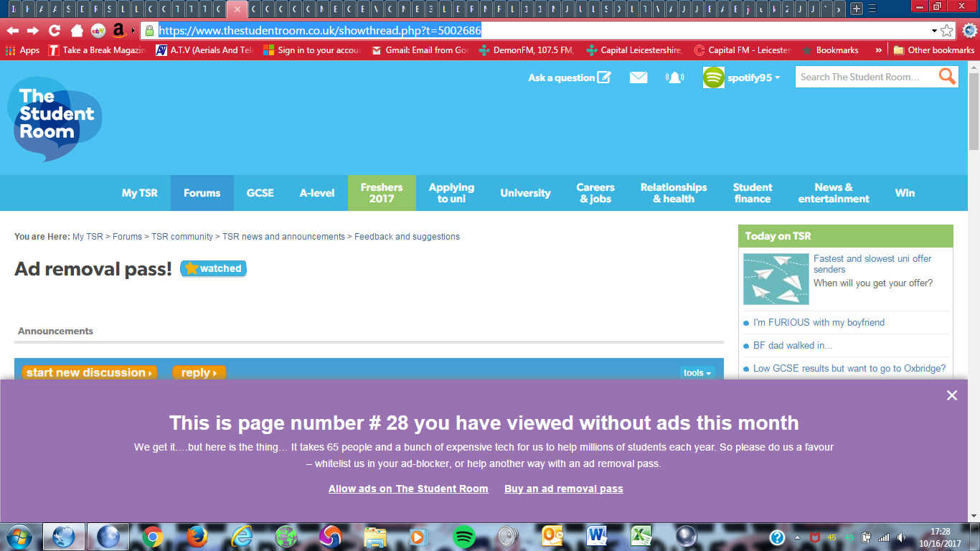Open Spotify from the taskbar
The height and width of the screenshot is (551, 980).
click(464, 536)
